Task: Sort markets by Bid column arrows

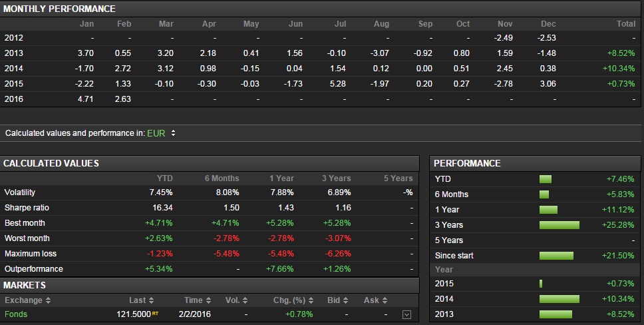Action: (347, 300)
